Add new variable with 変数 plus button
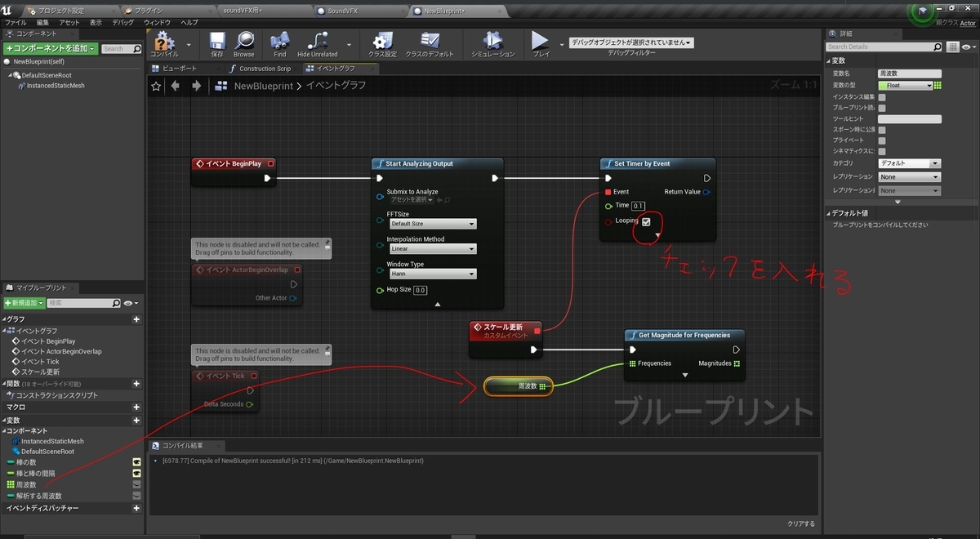The height and width of the screenshot is (539, 980). pyautogui.click(x=136, y=420)
